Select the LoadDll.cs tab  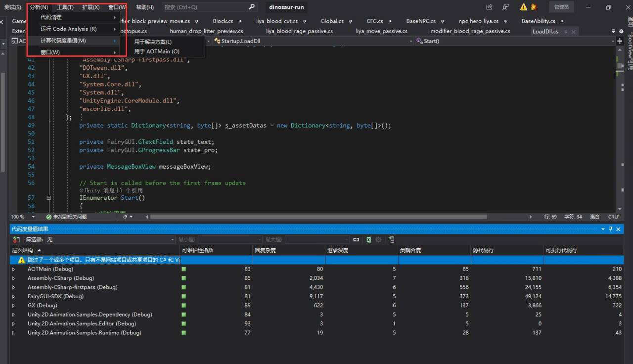coord(545,32)
